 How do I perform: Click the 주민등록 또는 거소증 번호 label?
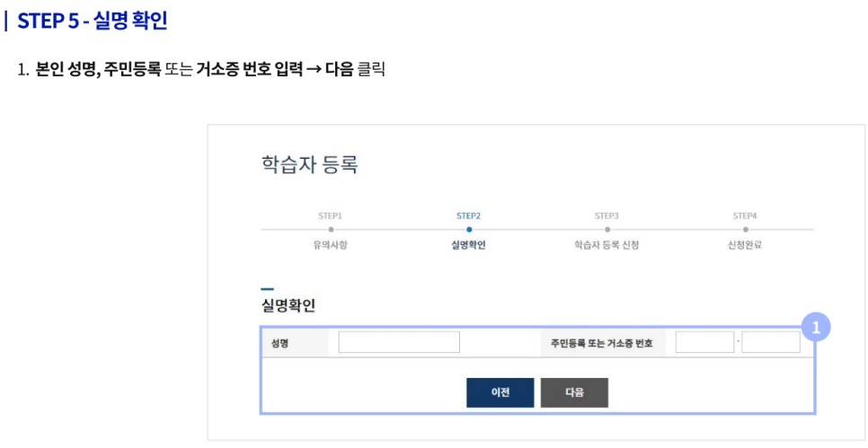pos(601,343)
